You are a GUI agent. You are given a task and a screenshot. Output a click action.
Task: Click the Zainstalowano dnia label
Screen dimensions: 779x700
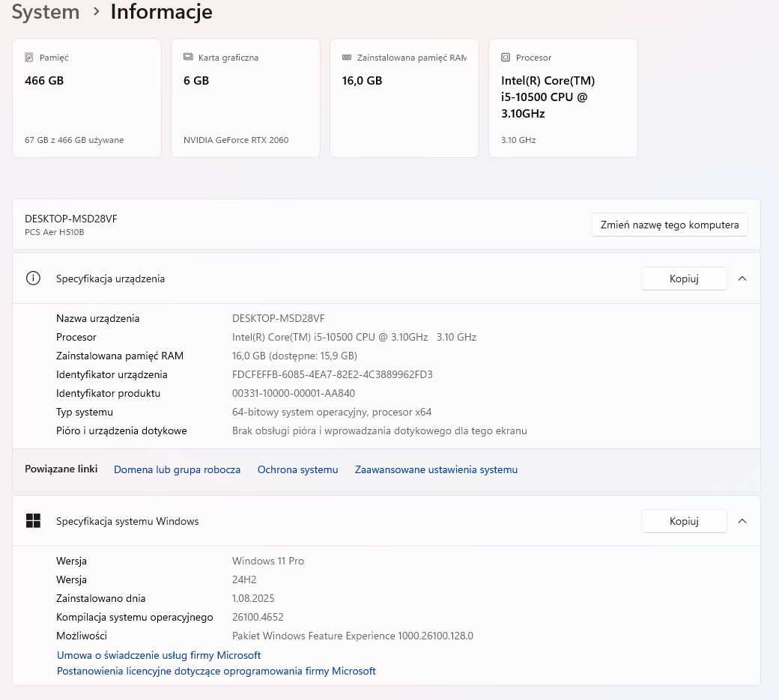(100, 598)
